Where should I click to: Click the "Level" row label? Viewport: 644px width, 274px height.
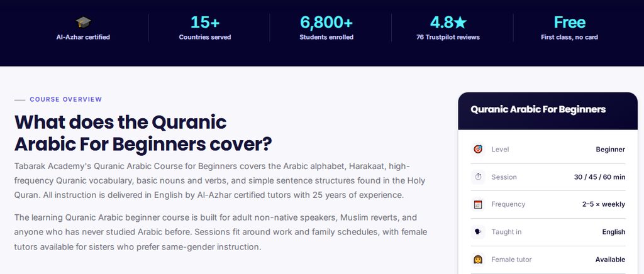(500, 150)
